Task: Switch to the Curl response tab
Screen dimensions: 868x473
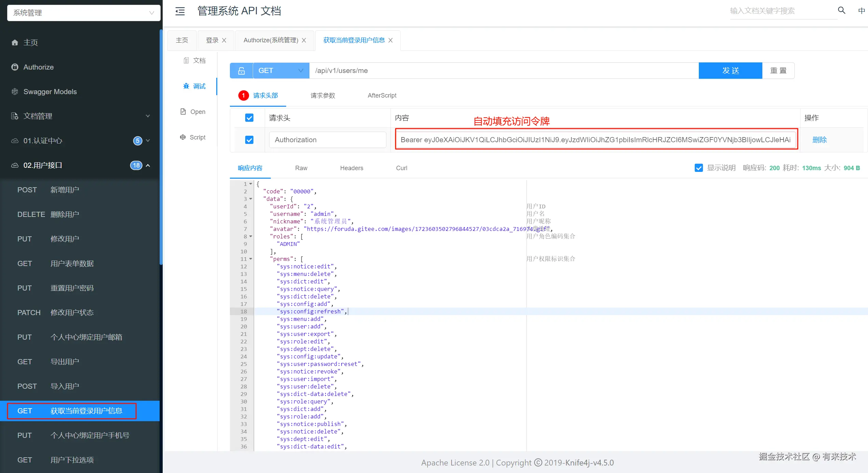Action: (x=401, y=168)
